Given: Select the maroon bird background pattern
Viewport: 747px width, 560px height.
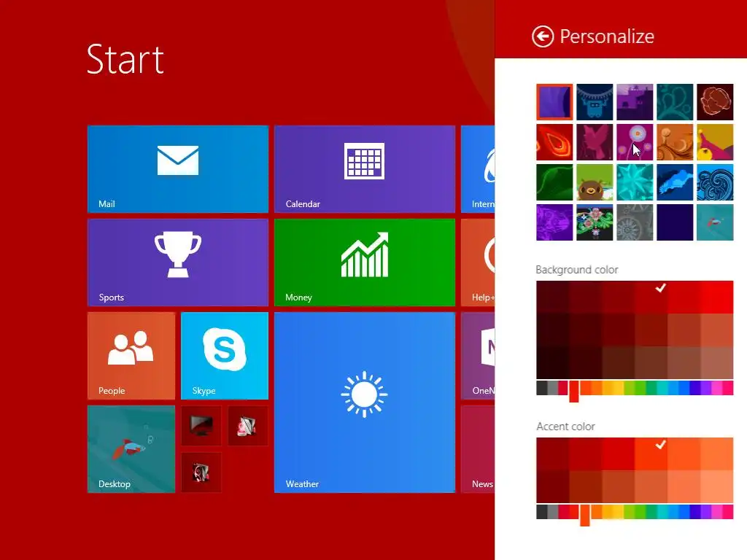Looking at the screenshot, I should coord(595,142).
